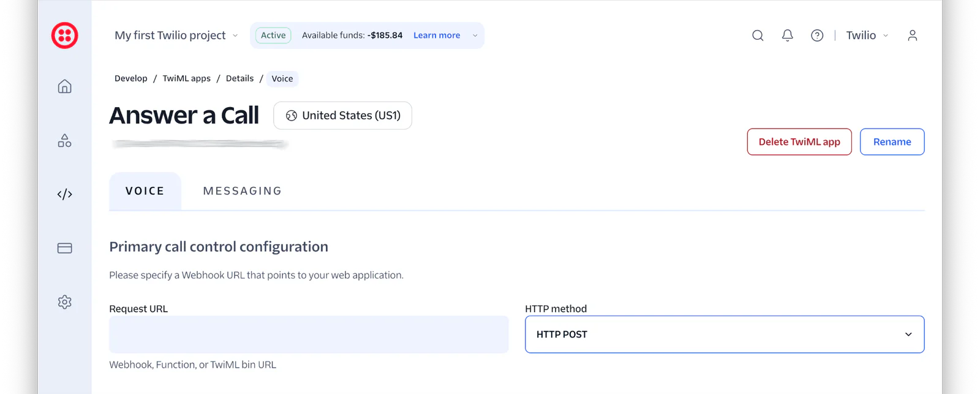Open the United States (US1) region selector
This screenshot has width=980, height=394.
(x=342, y=116)
